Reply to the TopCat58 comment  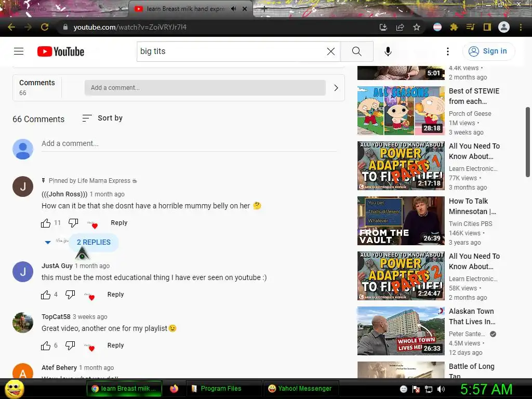[116, 345]
